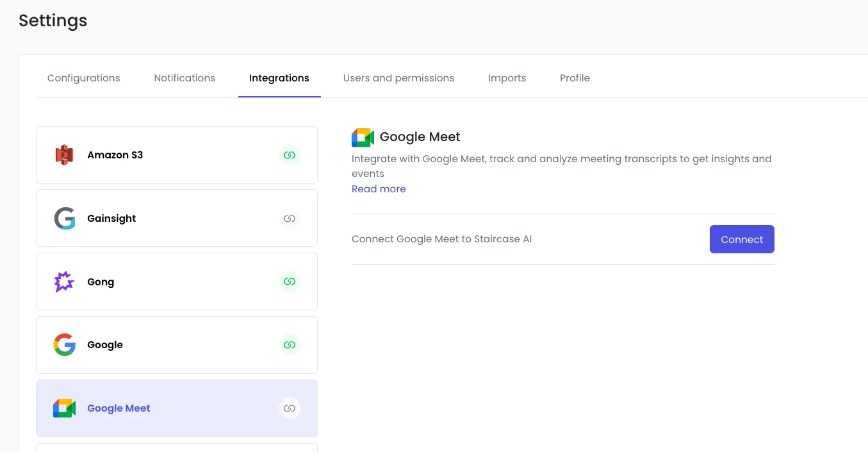Image resolution: width=868 pixels, height=452 pixels.
Task: Click the Google Meet icon beside detail heading
Action: click(363, 137)
